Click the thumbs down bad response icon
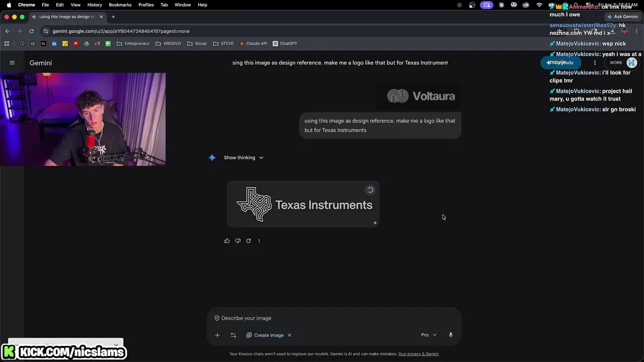644x362 pixels. coord(237,241)
